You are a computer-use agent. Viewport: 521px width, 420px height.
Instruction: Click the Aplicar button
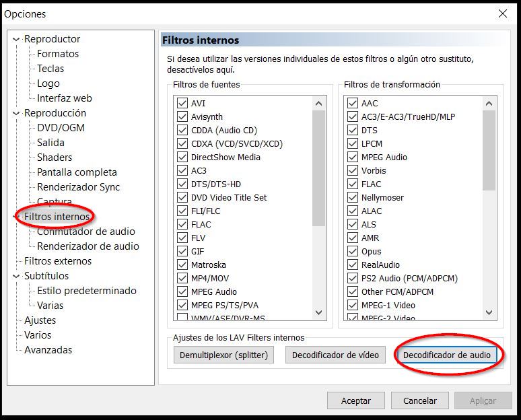coord(483,400)
